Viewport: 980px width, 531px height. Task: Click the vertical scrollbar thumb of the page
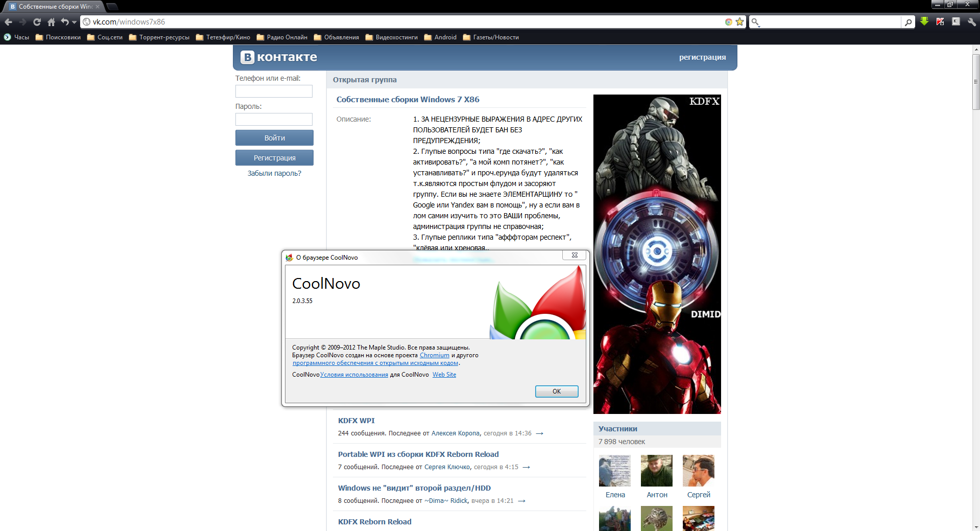(976, 82)
